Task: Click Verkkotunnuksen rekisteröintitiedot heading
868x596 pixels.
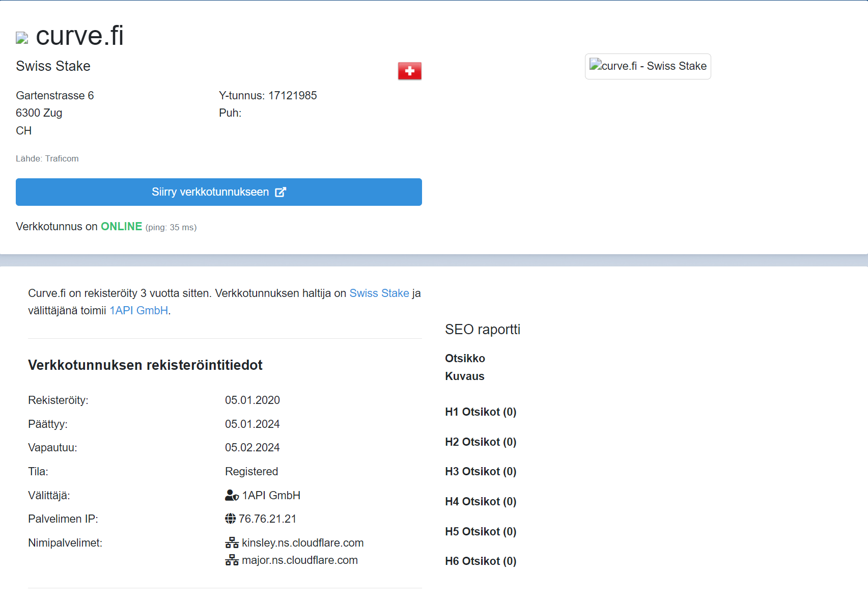Action: 145,365
